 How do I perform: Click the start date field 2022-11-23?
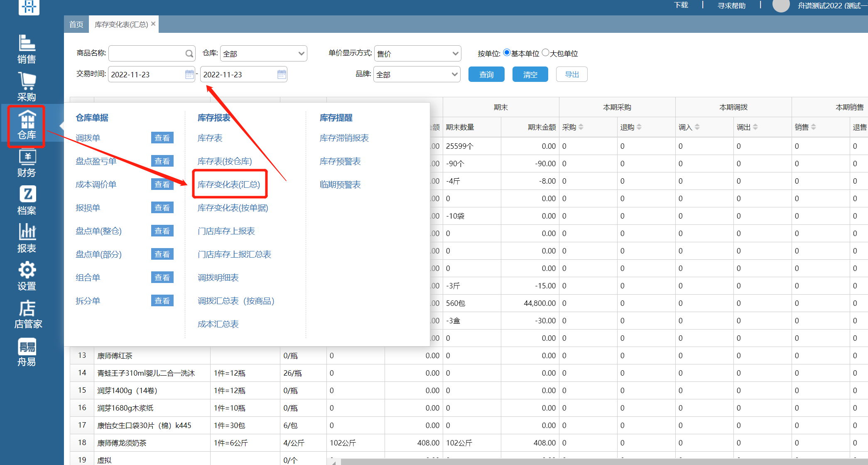(152, 74)
